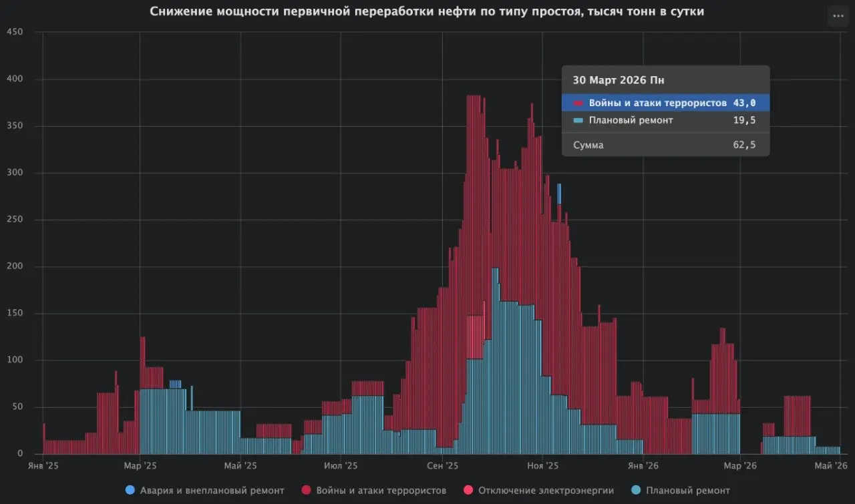Screen dimensions: 855x504
Task: Click the pink circle icon for Отключение электроэнергии
Action: click(x=468, y=490)
